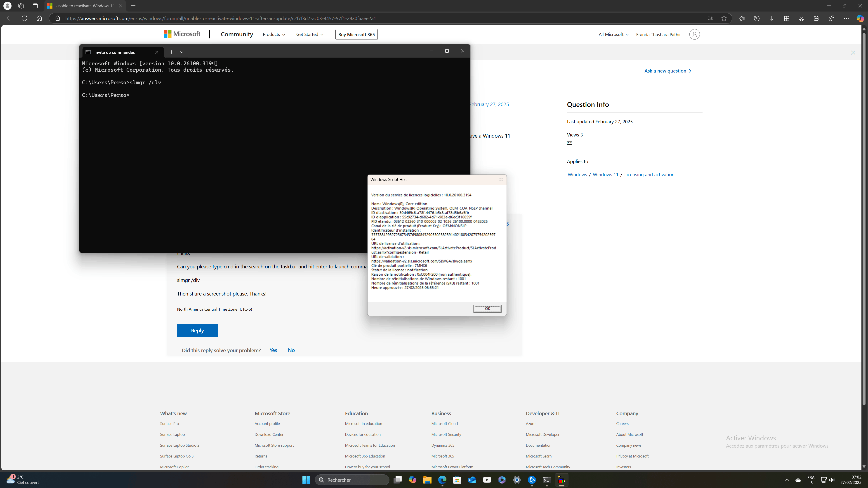
Task: Refresh the browser page
Action: coord(24,18)
